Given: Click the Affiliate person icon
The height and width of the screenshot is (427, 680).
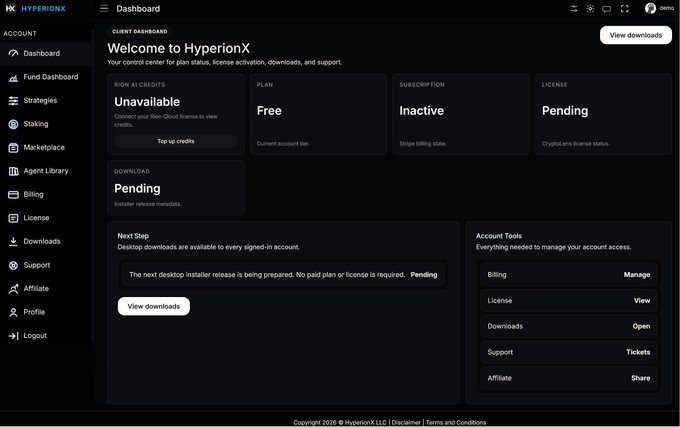Looking at the screenshot, I should coord(13,289).
